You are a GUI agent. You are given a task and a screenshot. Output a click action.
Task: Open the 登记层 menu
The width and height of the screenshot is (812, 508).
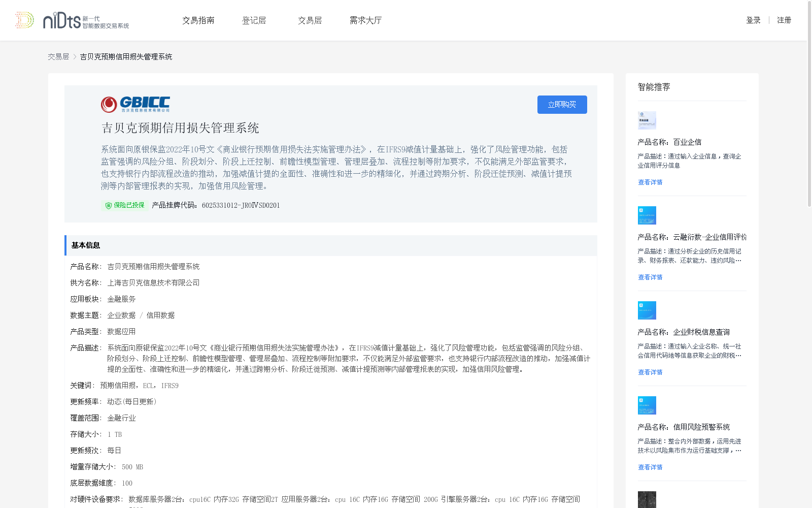254,20
